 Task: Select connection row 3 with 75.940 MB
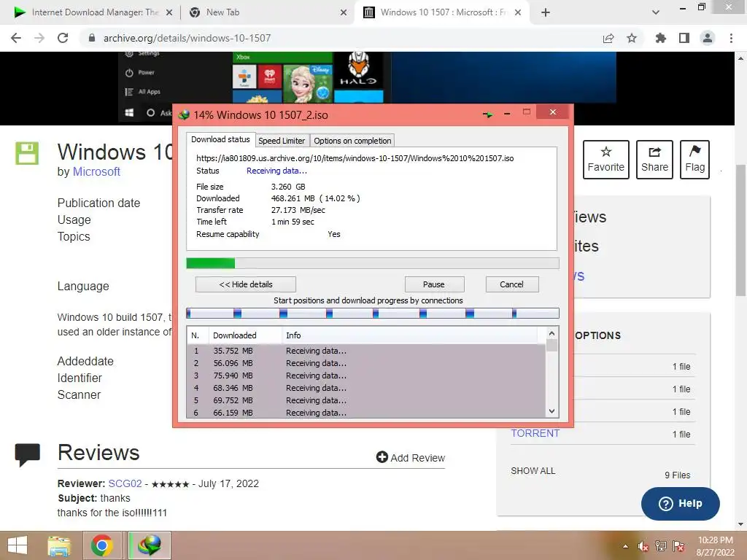[x=366, y=376]
